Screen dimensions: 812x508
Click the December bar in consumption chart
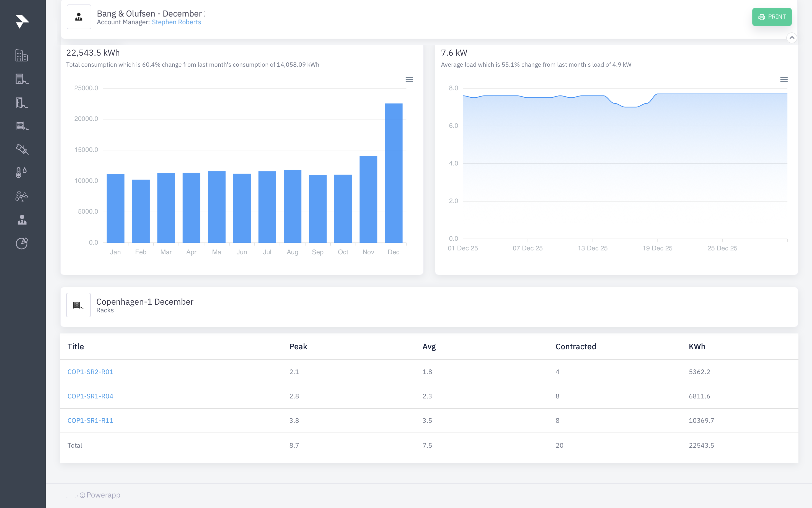click(393, 173)
